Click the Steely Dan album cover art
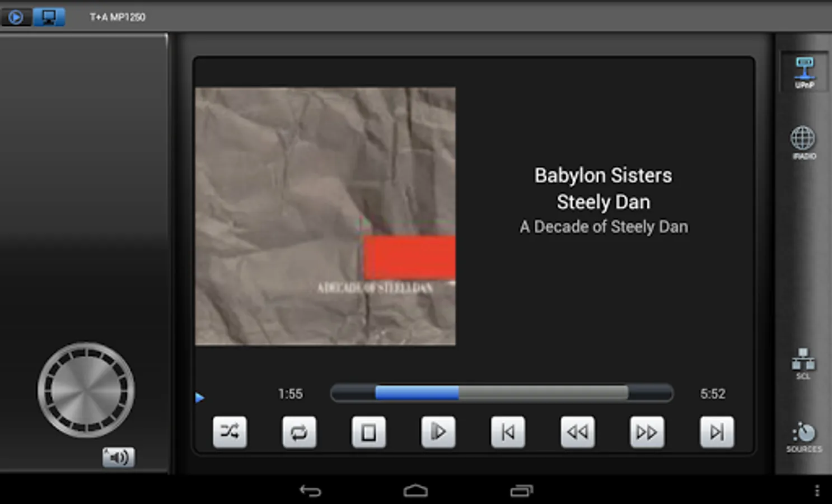This screenshot has height=504, width=832. (325, 216)
